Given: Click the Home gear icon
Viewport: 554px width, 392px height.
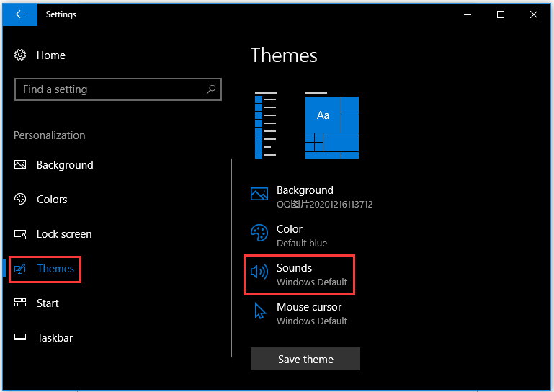Looking at the screenshot, I should coord(20,55).
